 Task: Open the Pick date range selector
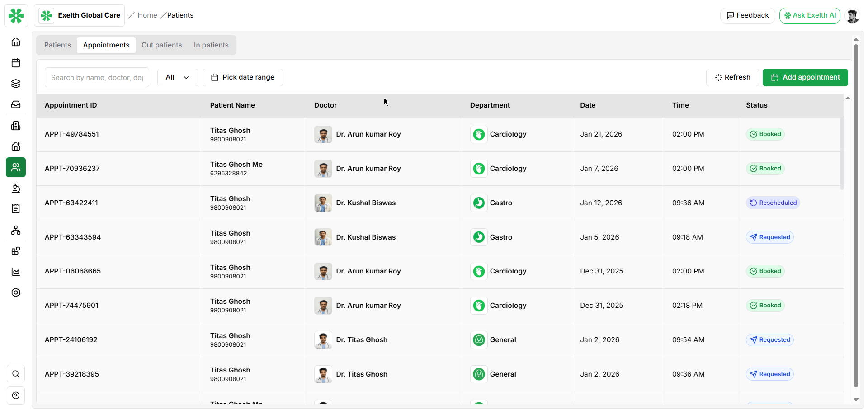point(242,77)
